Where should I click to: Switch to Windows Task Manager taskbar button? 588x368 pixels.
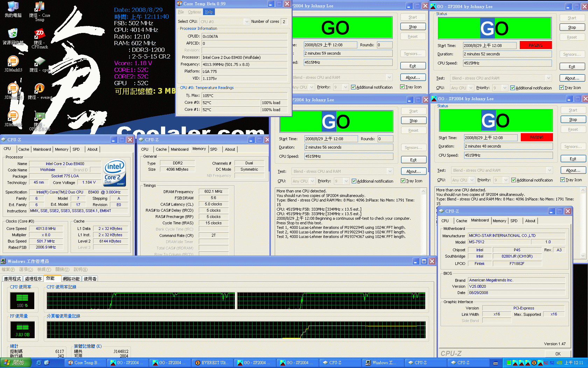click(383, 363)
